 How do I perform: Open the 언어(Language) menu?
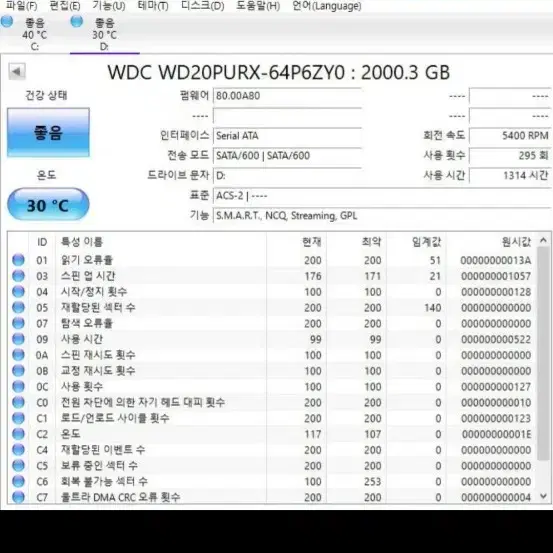click(327, 6)
